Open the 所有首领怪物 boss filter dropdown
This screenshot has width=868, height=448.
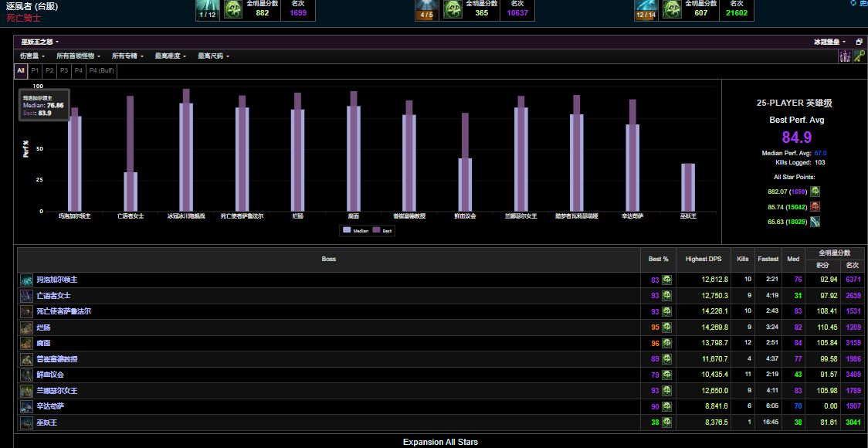click(78, 56)
